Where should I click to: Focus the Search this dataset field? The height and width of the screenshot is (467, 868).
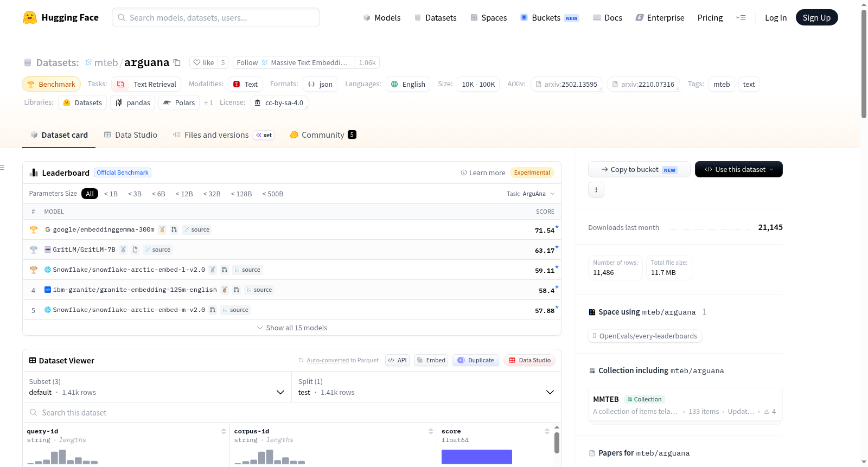point(292,412)
